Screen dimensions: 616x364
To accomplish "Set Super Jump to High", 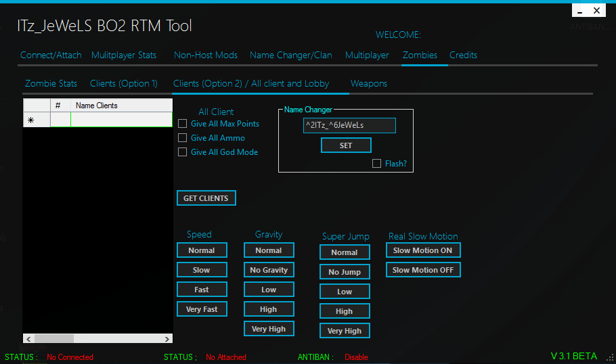I will coord(345,311).
